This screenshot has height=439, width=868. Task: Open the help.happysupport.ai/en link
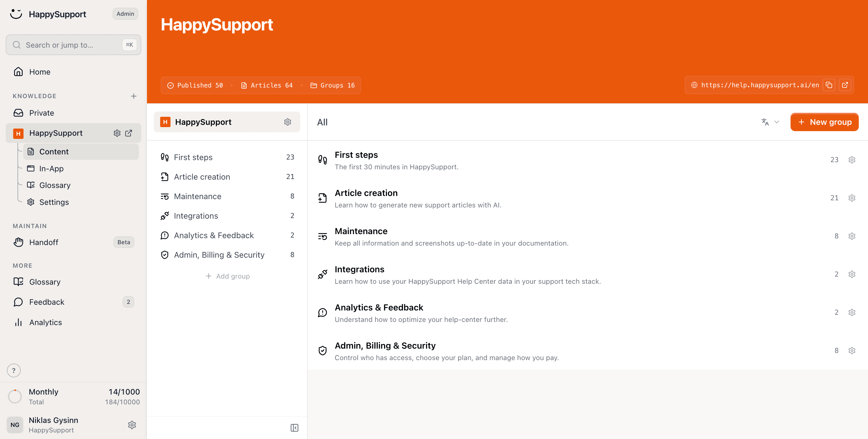[760, 85]
